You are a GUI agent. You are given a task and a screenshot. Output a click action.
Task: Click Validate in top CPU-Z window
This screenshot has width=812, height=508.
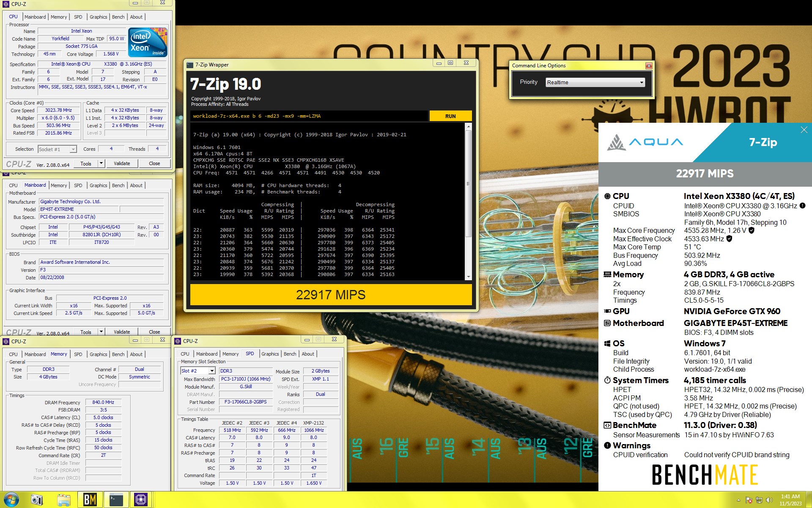(122, 163)
